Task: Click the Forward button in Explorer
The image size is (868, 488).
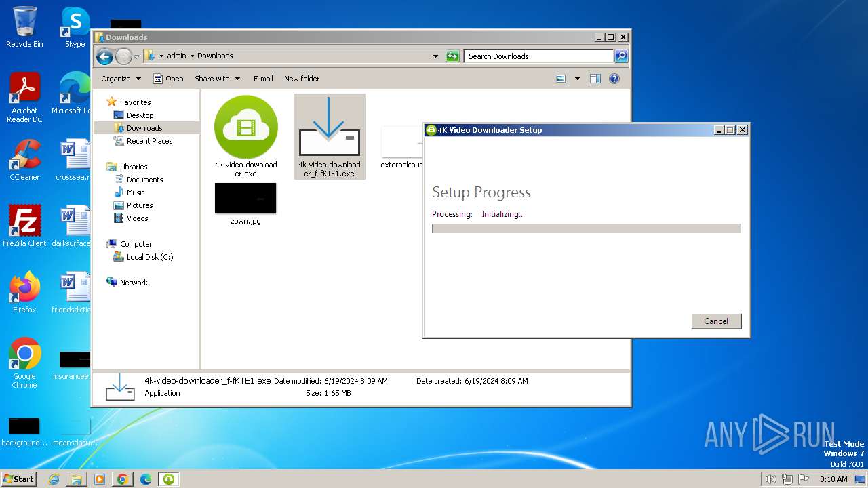Action: point(123,56)
